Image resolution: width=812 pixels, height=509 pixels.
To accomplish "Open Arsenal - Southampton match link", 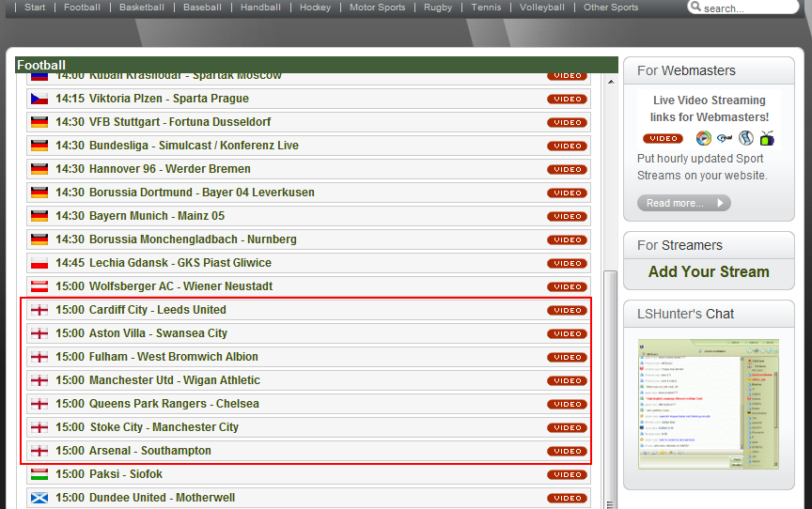I will (150, 451).
